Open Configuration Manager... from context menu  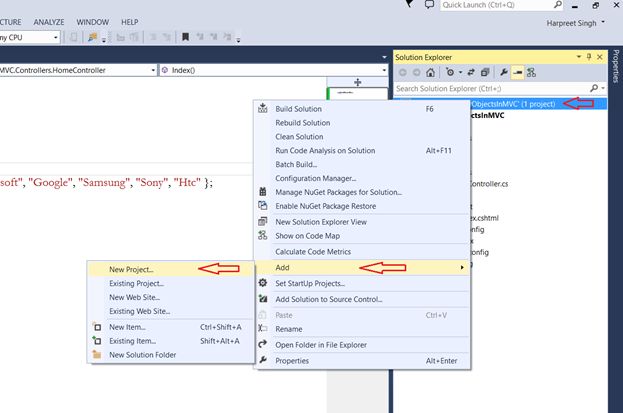362,178
